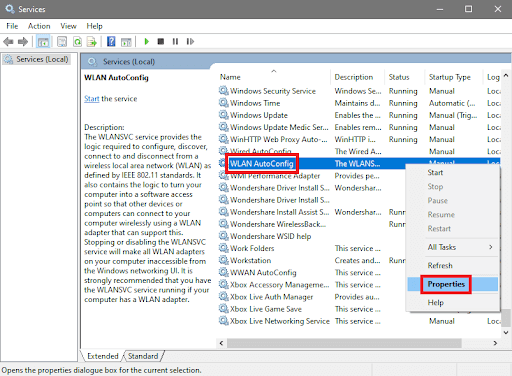Click the Forward arrow toolbar icon
Viewport: 512px width, 376px height.
[x=23, y=42]
